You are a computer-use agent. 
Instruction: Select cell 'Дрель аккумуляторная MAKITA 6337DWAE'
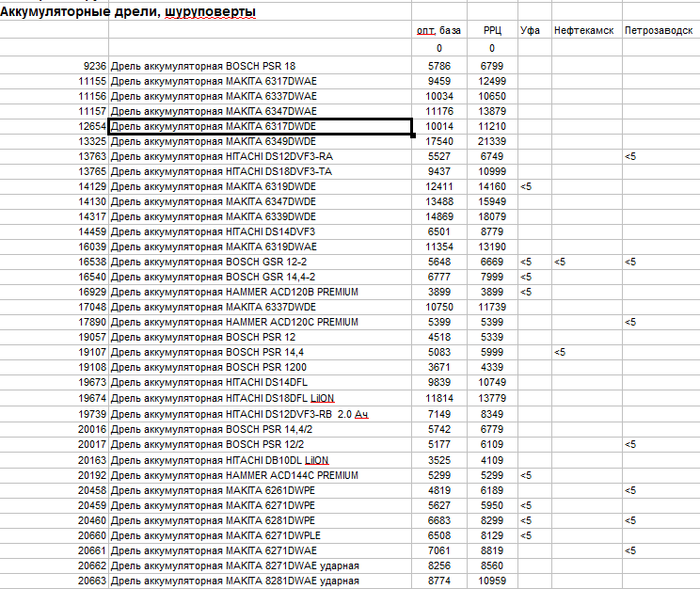pyautogui.click(x=260, y=97)
